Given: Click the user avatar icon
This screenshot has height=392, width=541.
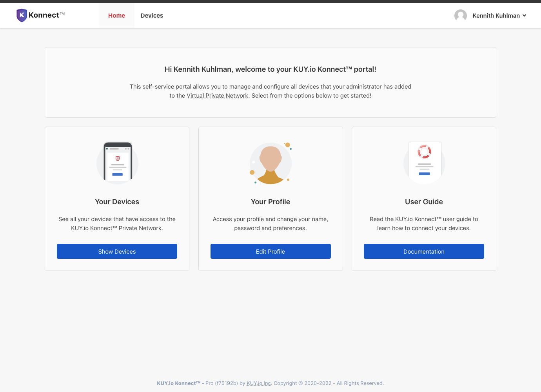Looking at the screenshot, I should (461, 16).
